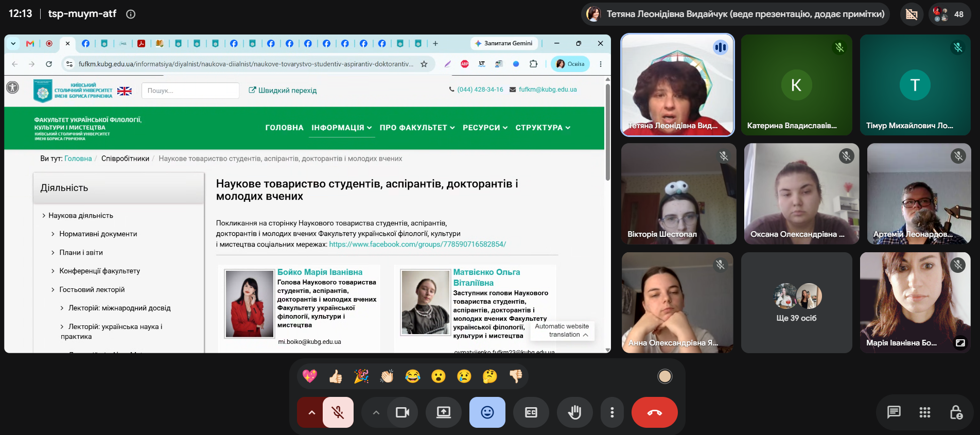
Task: Toggle the crossed-out presentation icon in top bar
Action: point(912,14)
